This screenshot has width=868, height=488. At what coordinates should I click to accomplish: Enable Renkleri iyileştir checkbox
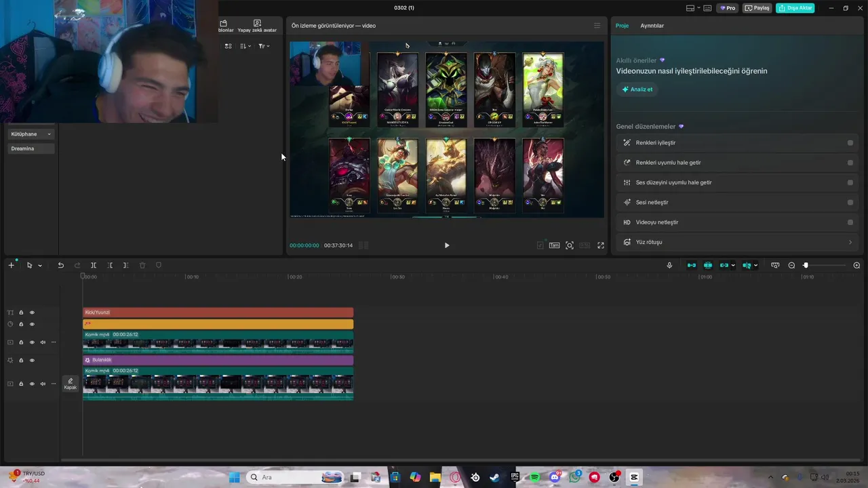pos(850,143)
